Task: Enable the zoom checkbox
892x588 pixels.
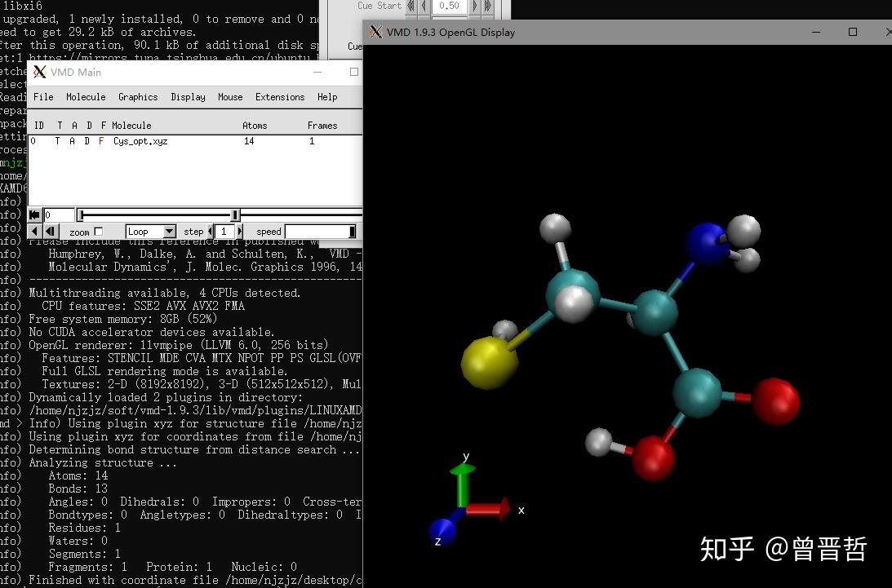Action: coord(99,231)
